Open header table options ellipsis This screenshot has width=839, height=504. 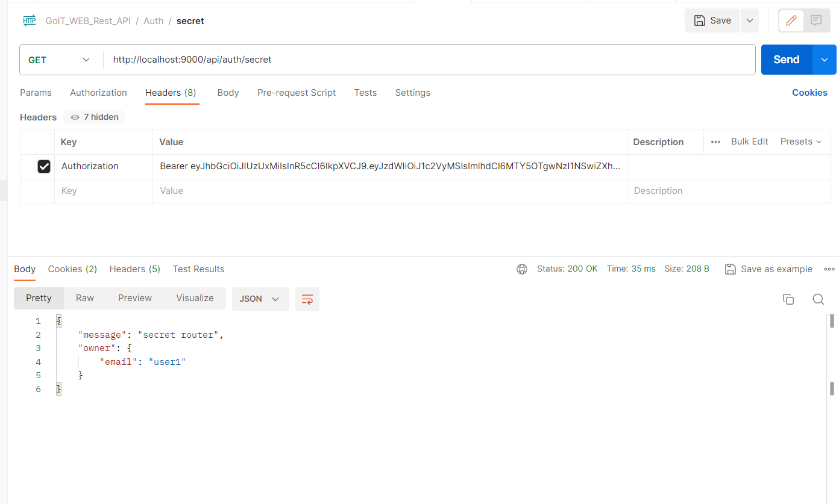tap(715, 142)
